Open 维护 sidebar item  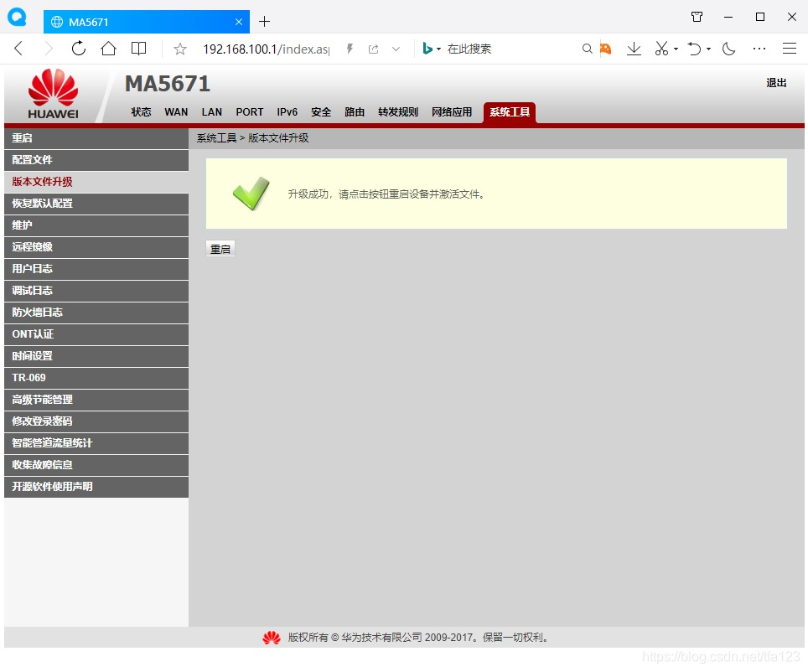(96, 225)
